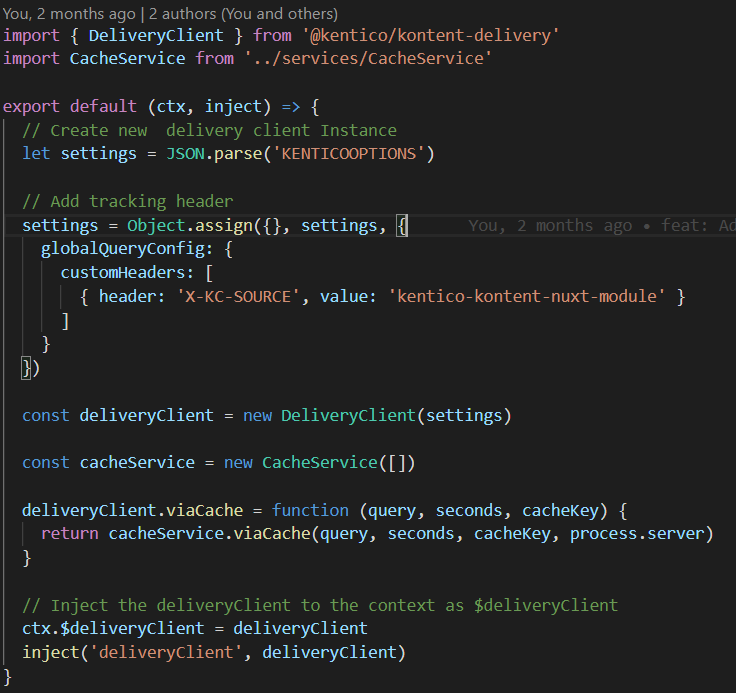Click the 'deliveryClient' string in the inject call

(166, 653)
